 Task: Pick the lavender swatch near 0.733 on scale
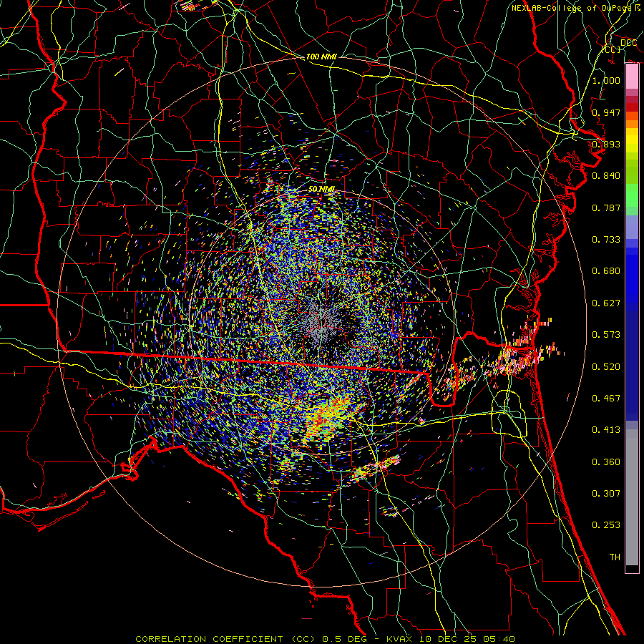(632, 227)
